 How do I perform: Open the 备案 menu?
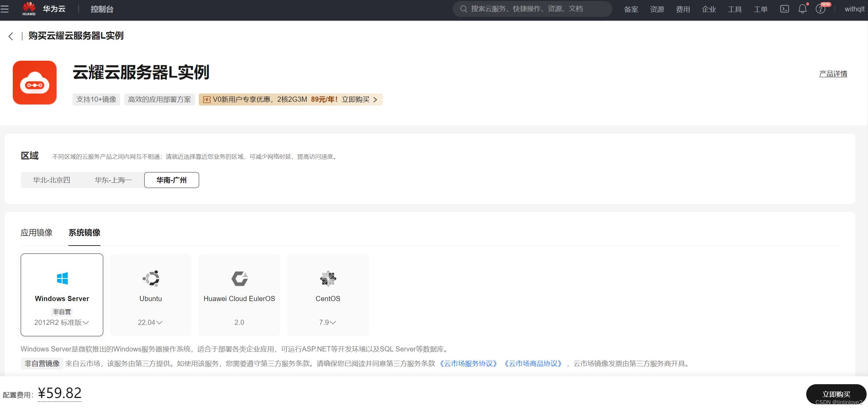(631, 9)
